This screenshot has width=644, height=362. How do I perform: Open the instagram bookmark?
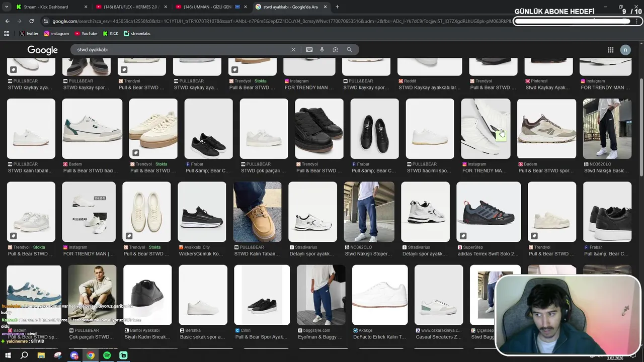(x=56, y=33)
